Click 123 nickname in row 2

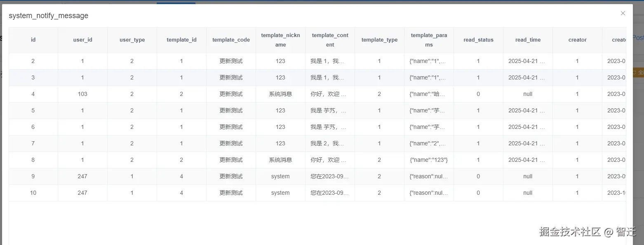click(280, 61)
